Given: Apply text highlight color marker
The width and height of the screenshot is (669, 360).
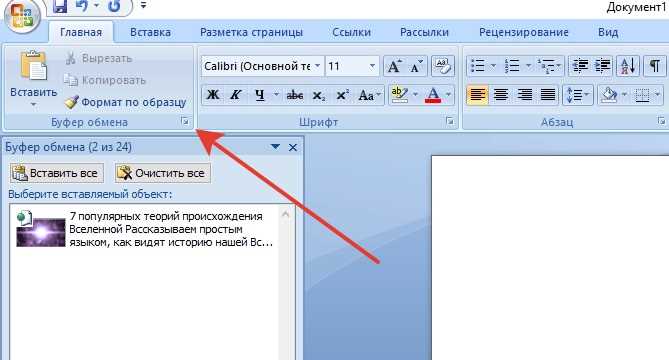Looking at the screenshot, I should point(399,95).
